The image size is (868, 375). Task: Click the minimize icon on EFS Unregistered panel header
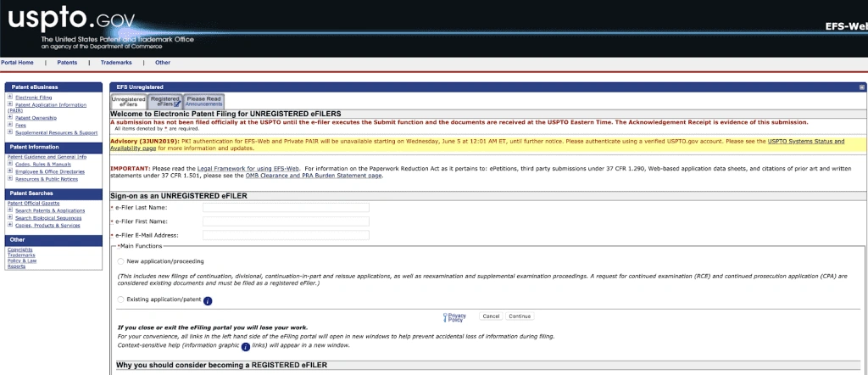(x=862, y=87)
